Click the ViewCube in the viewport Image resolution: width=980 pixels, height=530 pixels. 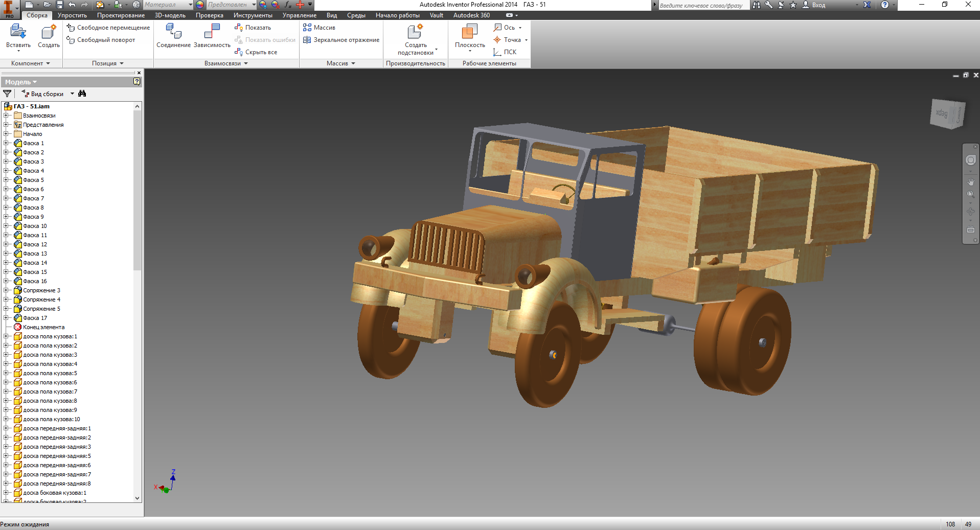click(x=947, y=113)
